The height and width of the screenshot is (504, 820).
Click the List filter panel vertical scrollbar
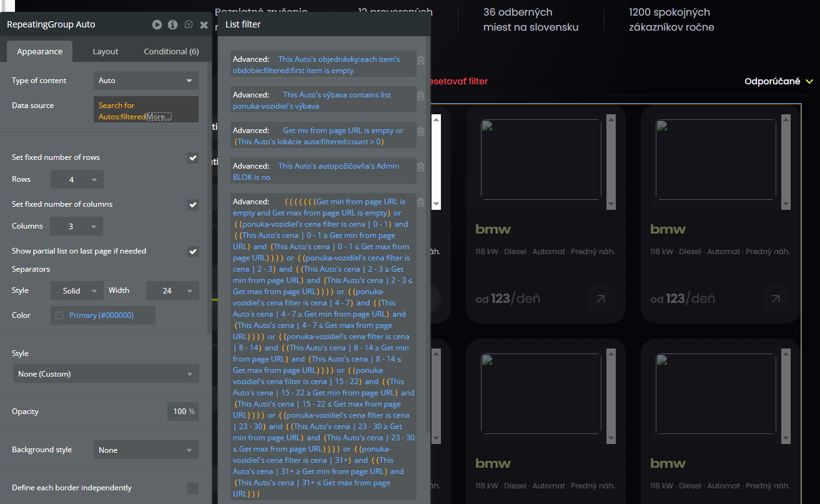click(428, 234)
